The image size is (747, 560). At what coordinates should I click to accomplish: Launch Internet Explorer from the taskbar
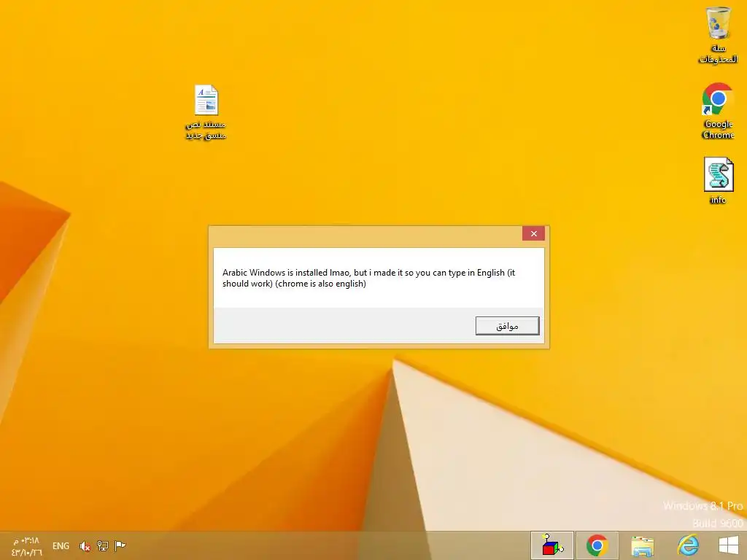(688, 545)
